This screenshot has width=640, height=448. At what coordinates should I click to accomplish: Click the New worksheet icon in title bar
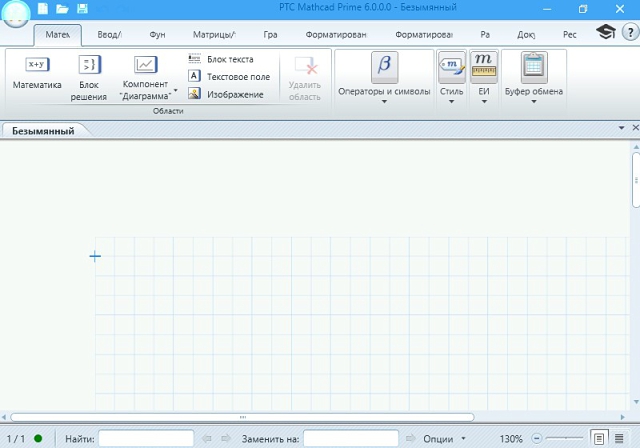pyautogui.click(x=43, y=9)
